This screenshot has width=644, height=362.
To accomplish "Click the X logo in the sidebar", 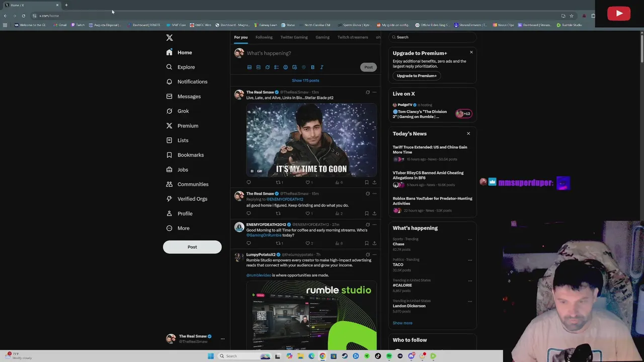I will (170, 38).
